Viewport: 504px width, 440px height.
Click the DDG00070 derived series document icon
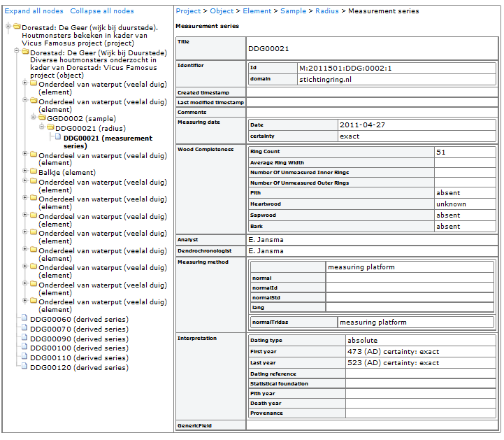pos(24,328)
